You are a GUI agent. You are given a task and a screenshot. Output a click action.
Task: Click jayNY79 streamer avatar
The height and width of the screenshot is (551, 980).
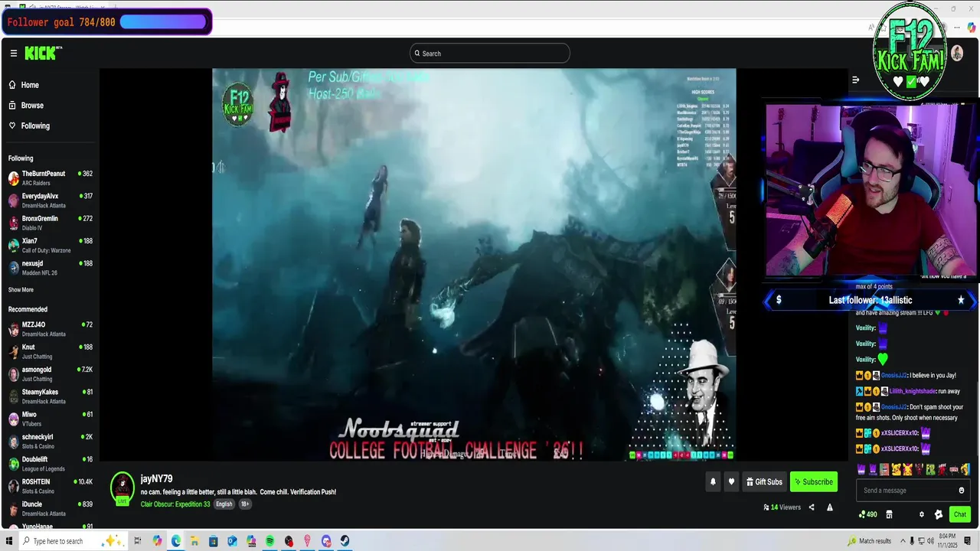coord(122,487)
